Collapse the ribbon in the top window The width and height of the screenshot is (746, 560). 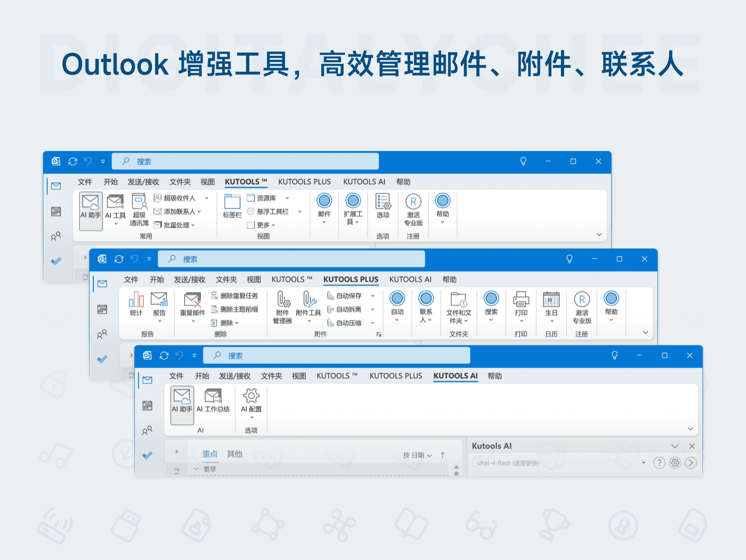pos(599,235)
